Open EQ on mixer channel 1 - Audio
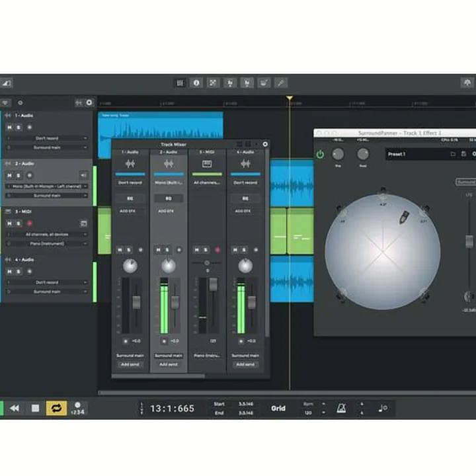The height and width of the screenshot is (476, 476). [x=130, y=198]
